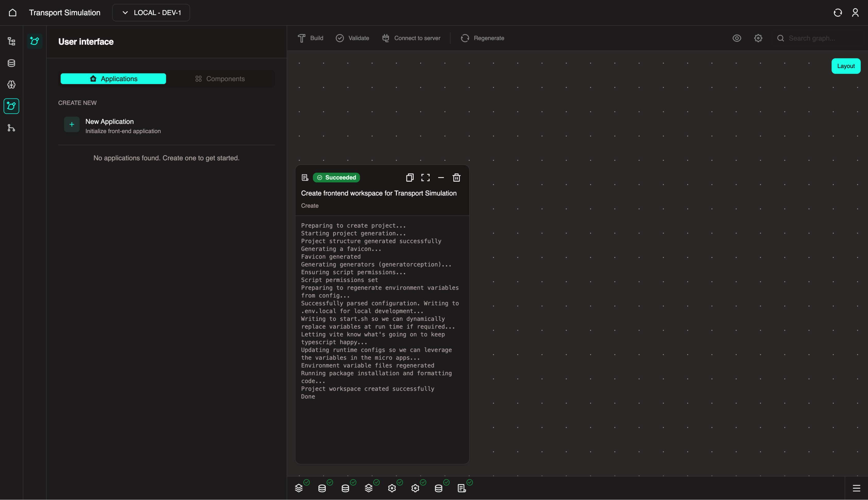Minimize the Create frontend workspace card
This screenshot has height=500, width=868.
click(x=441, y=178)
